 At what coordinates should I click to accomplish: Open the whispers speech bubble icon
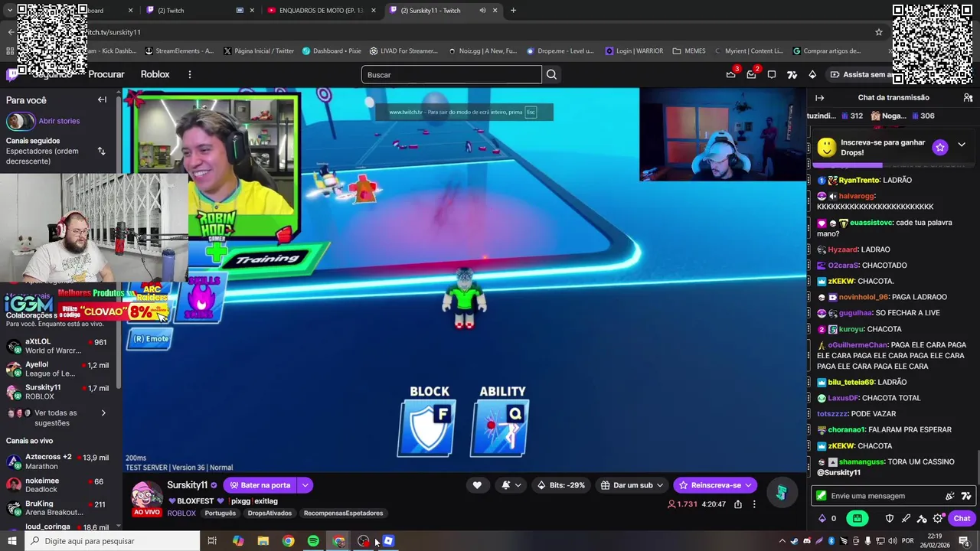(x=772, y=74)
